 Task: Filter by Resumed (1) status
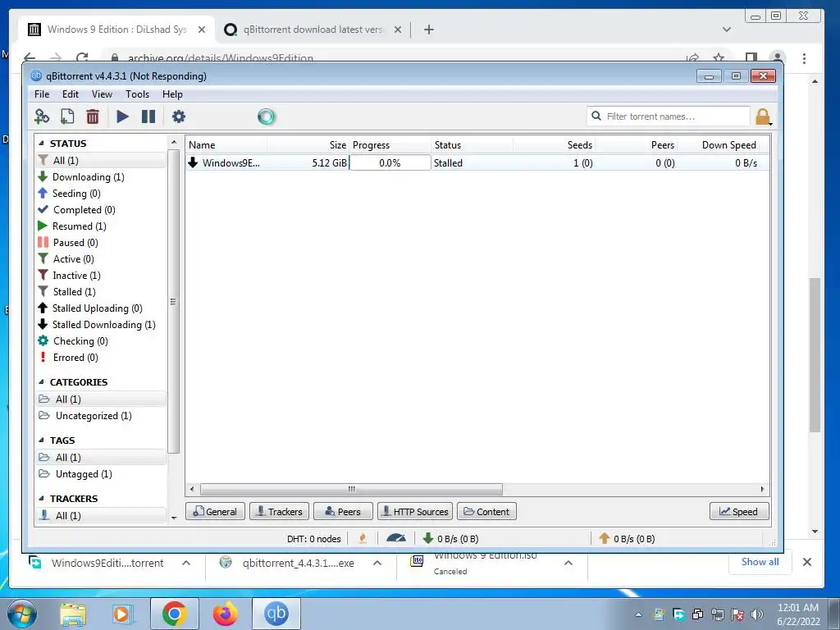click(x=79, y=226)
